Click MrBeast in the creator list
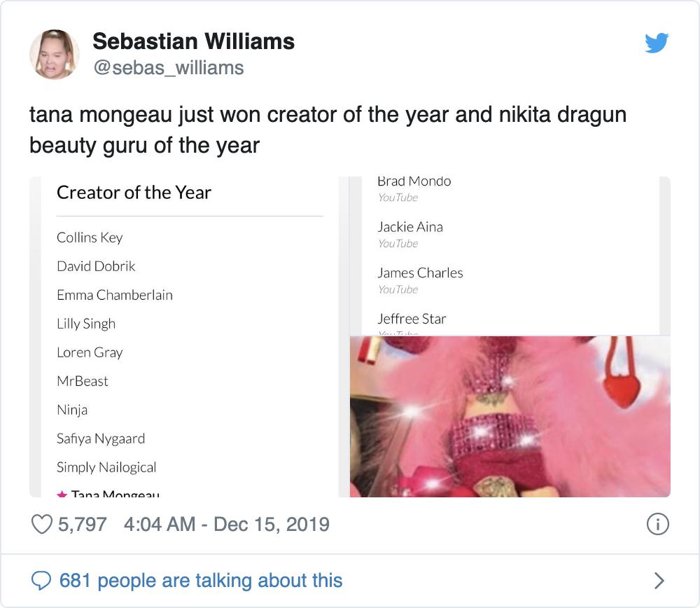Viewport: 700px width, 608px height. [x=83, y=381]
